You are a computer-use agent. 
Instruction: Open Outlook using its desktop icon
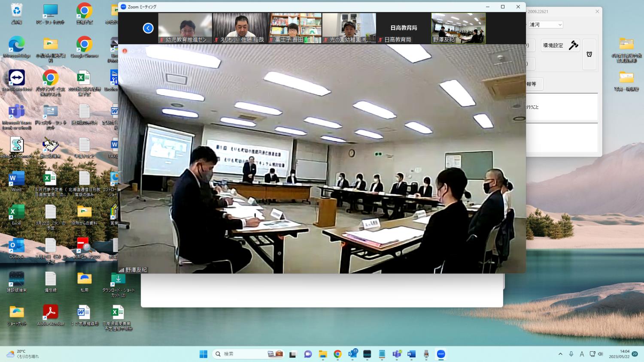click(16, 244)
